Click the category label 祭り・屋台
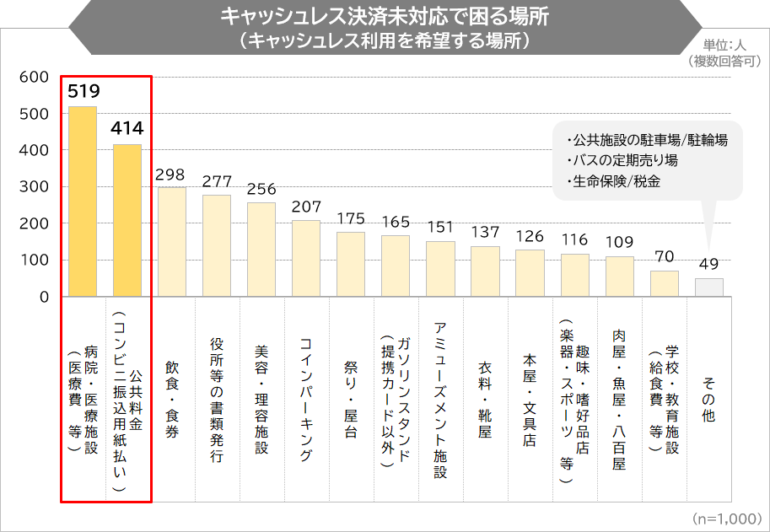The height and width of the screenshot is (532, 770). tap(351, 399)
